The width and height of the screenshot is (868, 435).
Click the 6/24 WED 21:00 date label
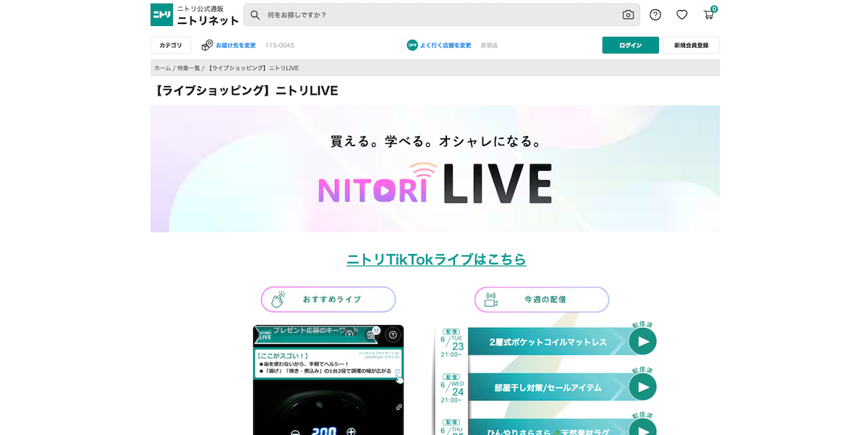coord(453,390)
